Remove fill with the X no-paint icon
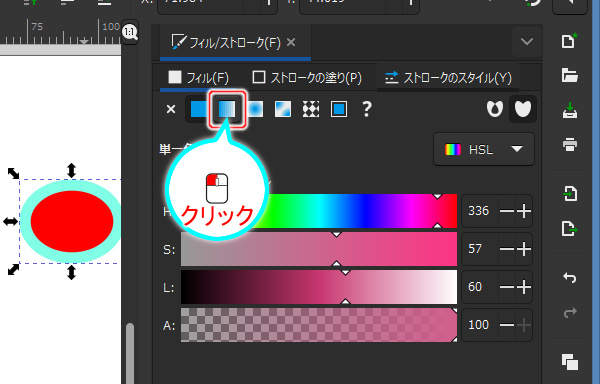The image size is (600, 384). coord(171,109)
